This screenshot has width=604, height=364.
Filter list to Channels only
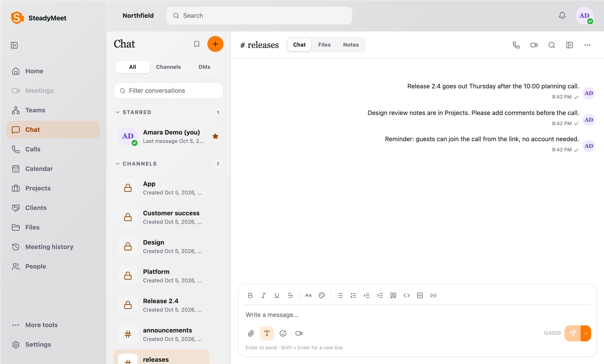pos(168,67)
